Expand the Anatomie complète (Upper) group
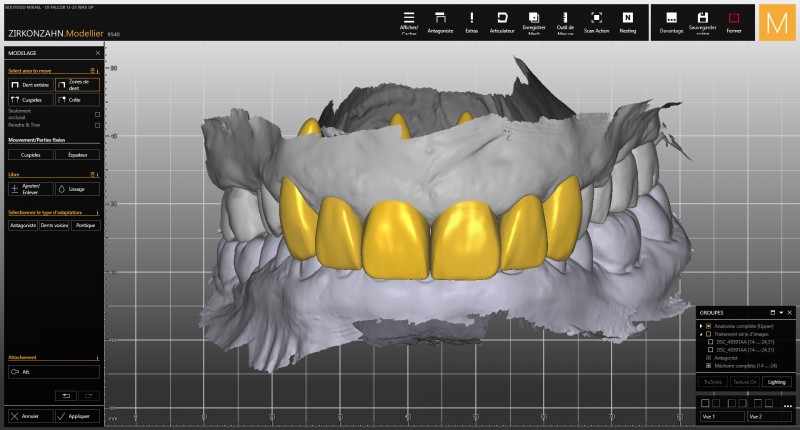Viewport: 800px width, 430px height. point(701,326)
